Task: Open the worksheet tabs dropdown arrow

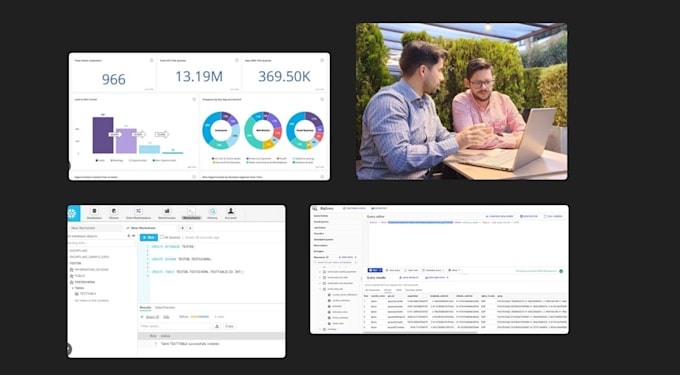Action: point(190,228)
